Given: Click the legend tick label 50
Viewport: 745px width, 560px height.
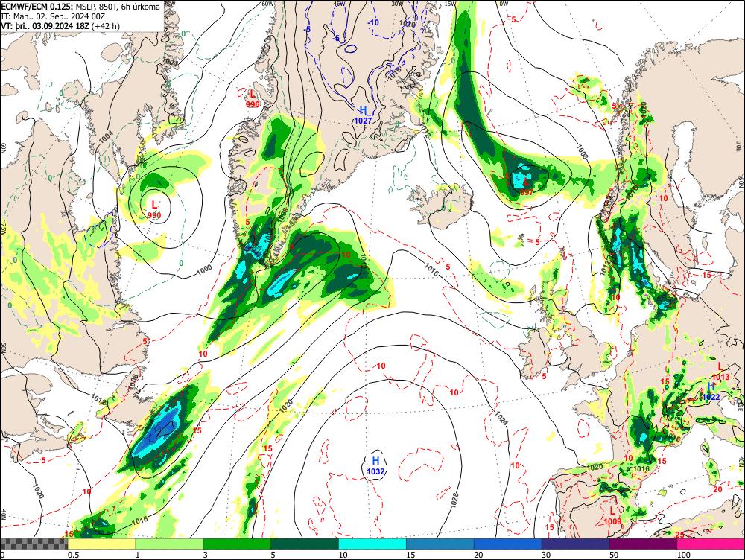Looking at the screenshot, I should [614, 555].
